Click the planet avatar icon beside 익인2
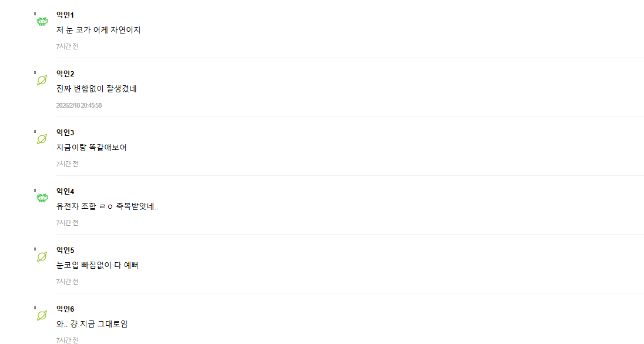 pyautogui.click(x=42, y=80)
